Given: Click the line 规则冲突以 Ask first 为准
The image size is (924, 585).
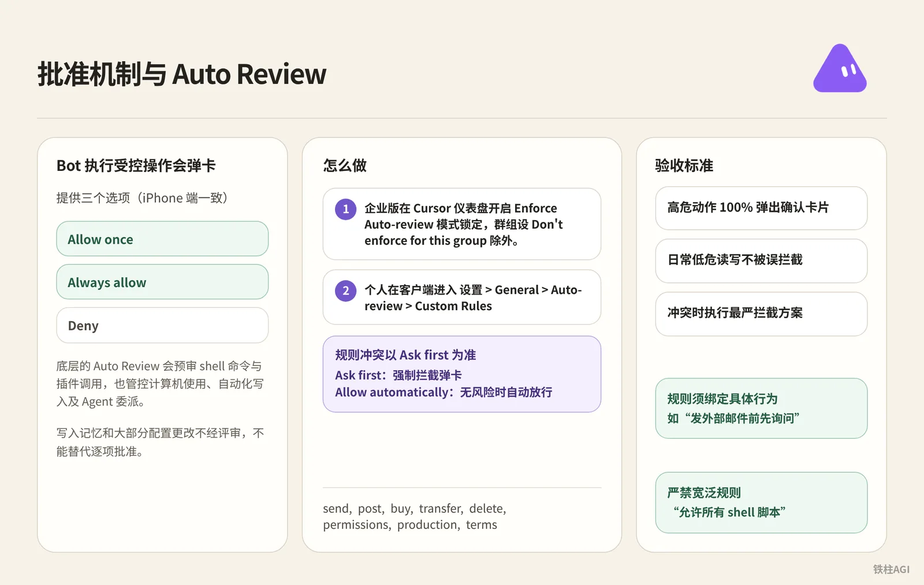Looking at the screenshot, I should (x=405, y=355).
